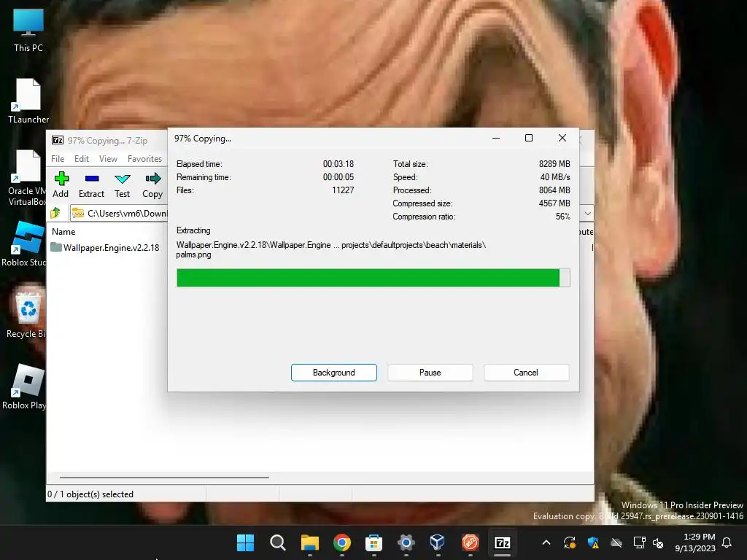
Task: Show hidden system tray icons
Action: coord(546,542)
